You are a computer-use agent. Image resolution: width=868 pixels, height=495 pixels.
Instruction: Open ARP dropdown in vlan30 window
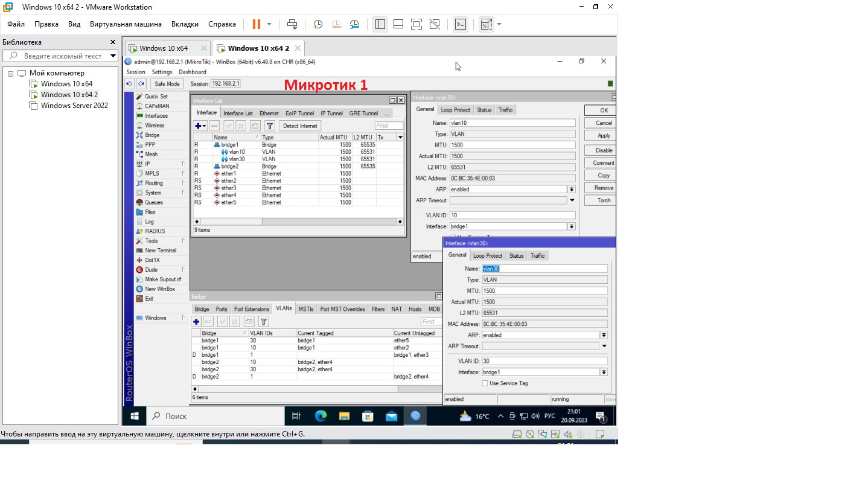click(x=604, y=335)
